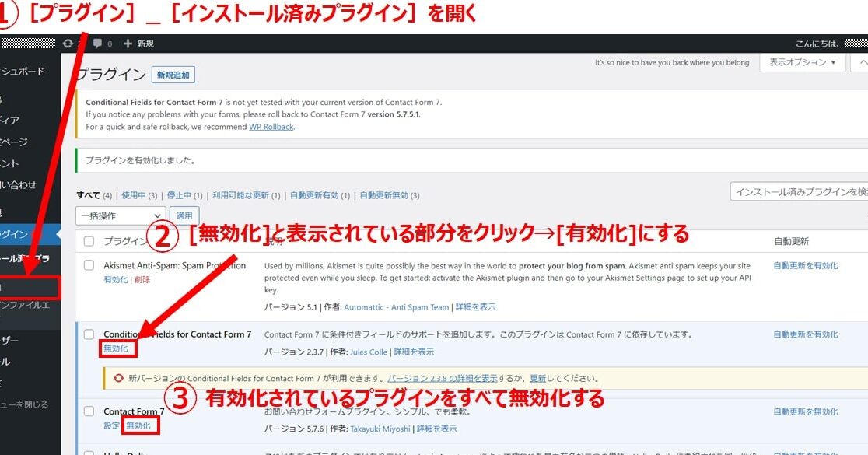Image resolution: width=868 pixels, height=455 pixels.
Task: Open comments bubble icon in admin bar
Action: pos(98,44)
